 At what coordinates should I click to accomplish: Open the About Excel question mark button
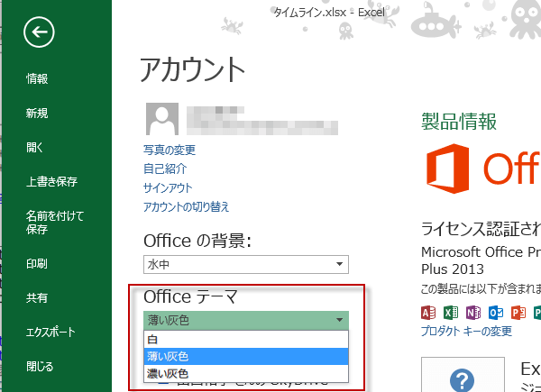click(462, 379)
